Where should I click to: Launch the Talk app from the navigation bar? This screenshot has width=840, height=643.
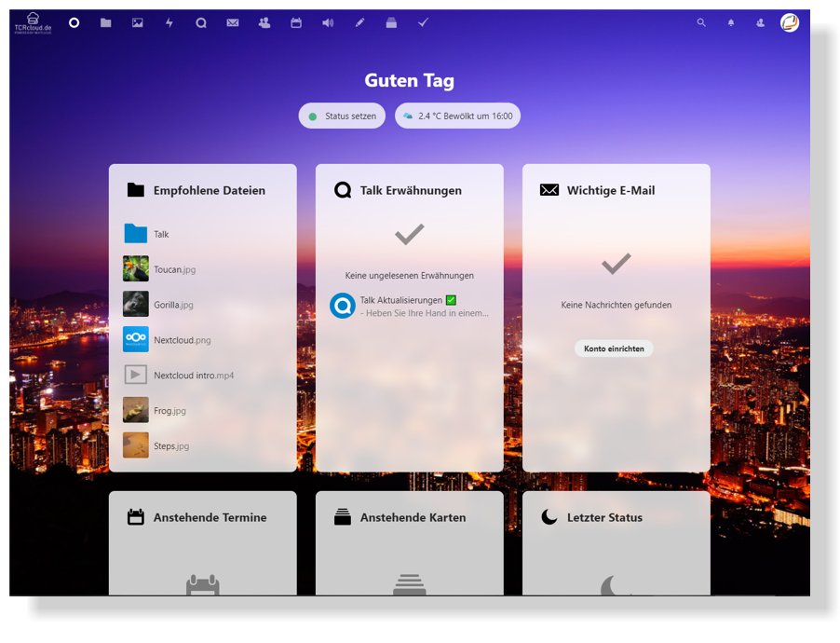(200, 22)
